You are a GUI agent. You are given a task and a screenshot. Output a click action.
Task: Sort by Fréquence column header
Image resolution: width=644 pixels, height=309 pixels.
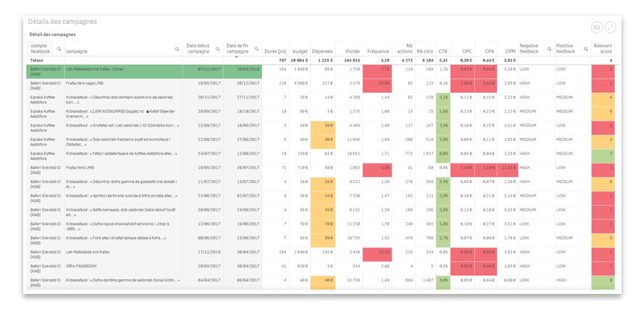click(x=378, y=52)
